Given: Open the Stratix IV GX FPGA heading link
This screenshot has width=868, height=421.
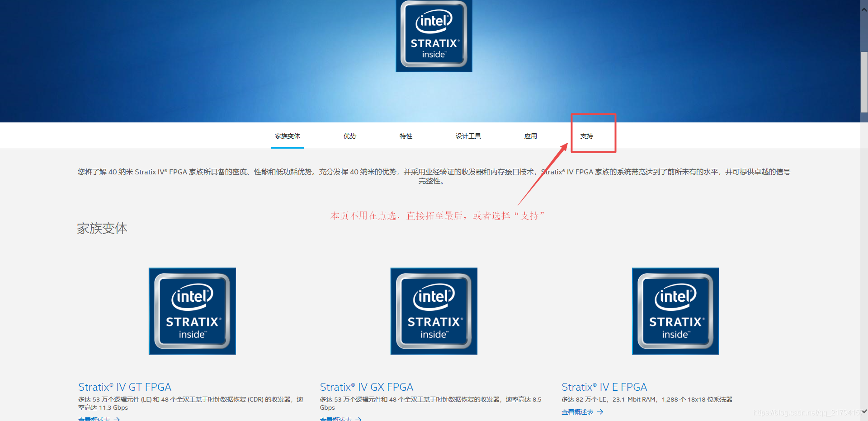Looking at the screenshot, I should [x=367, y=387].
